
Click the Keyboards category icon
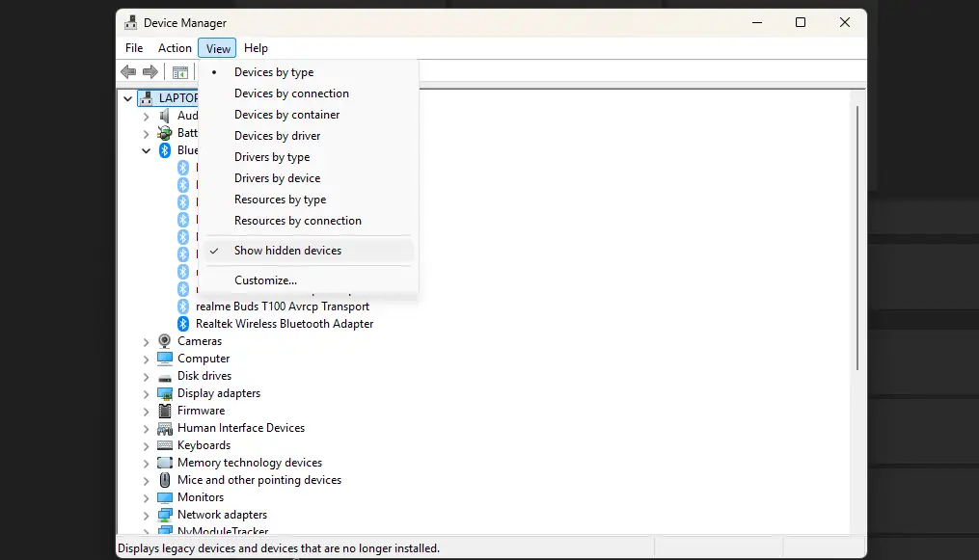click(x=163, y=445)
